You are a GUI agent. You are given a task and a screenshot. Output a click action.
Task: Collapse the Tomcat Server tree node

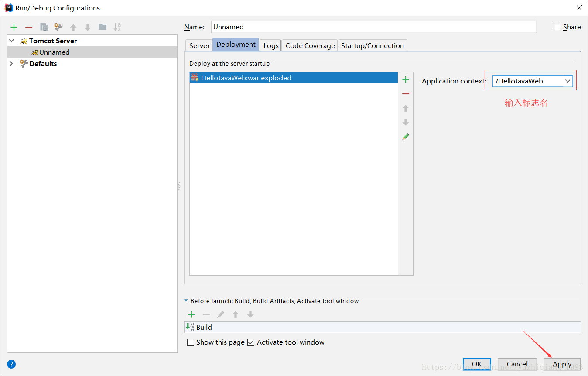(12, 41)
